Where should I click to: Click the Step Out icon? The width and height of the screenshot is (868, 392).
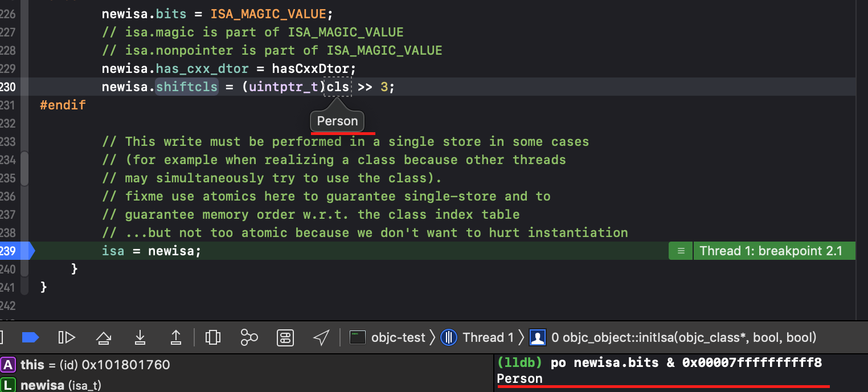(x=176, y=337)
